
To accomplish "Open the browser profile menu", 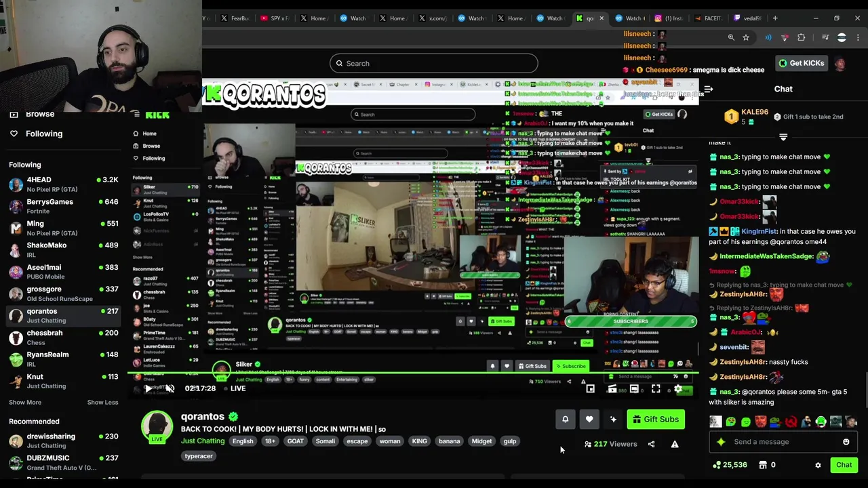I will click(x=842, y=37).
